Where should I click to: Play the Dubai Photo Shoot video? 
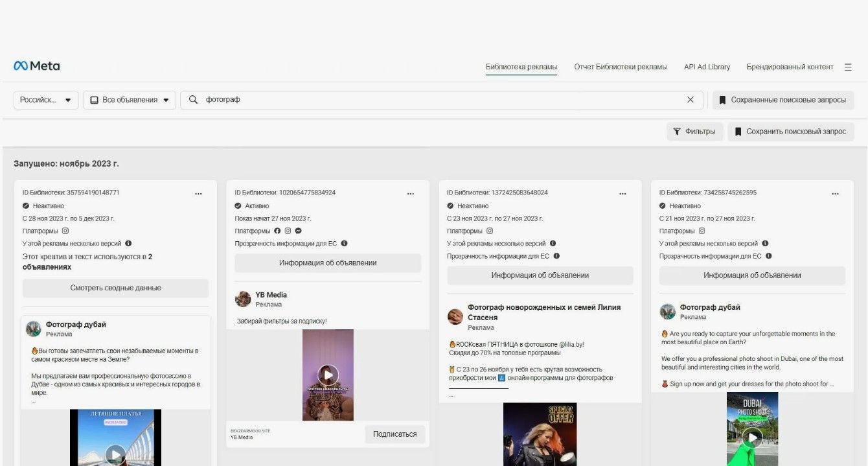[752, 437]
